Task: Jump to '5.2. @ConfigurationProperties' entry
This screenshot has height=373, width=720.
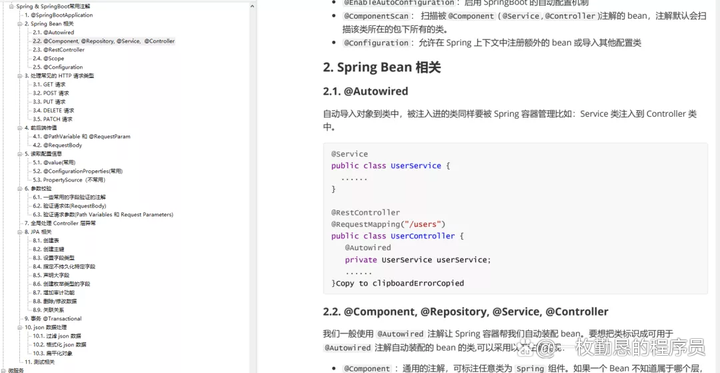Action: coord(78,171)
